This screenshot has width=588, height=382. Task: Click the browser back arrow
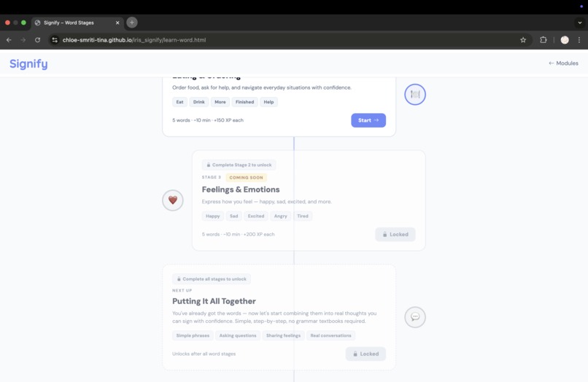pyautogui.click(x=9, y=40)
